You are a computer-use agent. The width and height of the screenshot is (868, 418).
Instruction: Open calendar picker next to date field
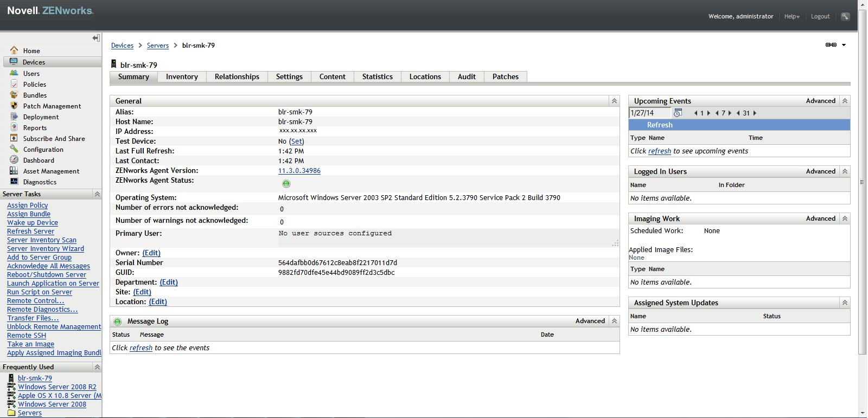coord(678,113)
